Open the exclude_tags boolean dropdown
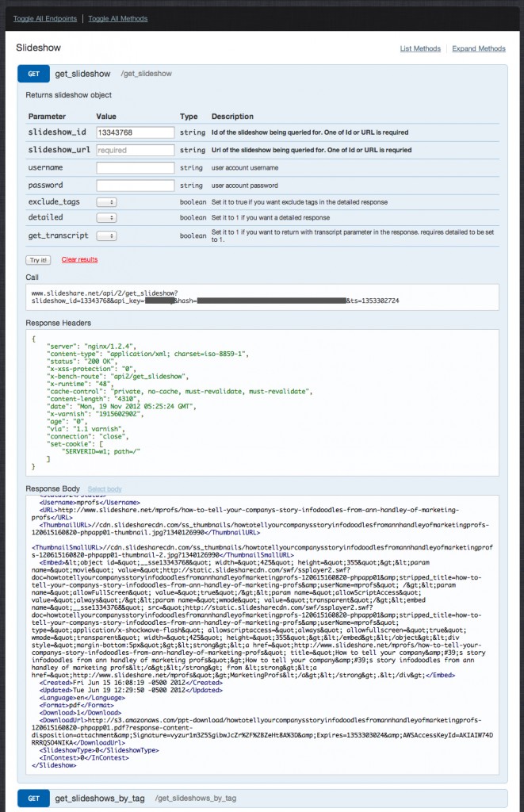Screen dimensions: 524x812 pos(106,202)
